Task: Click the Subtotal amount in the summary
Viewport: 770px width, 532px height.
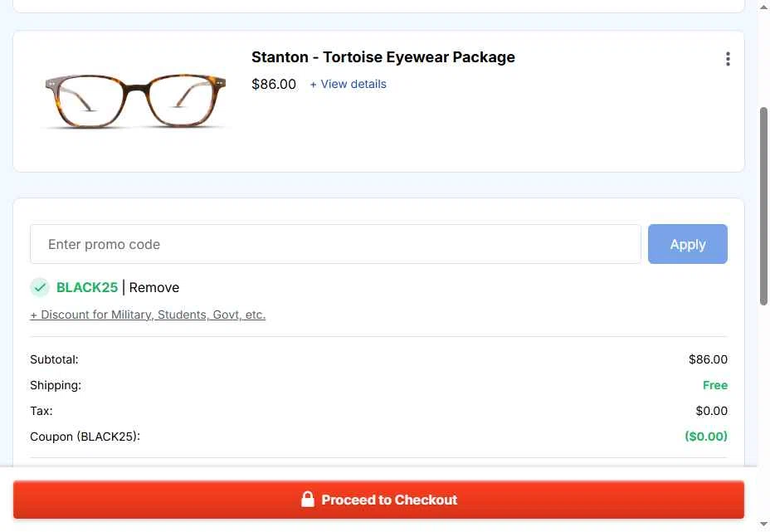Action: pos(708,359)
